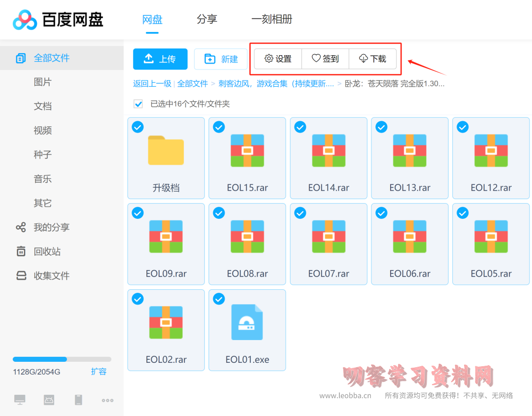This screenshot has height=416, width=532.
Task: Switch to the 分享 tab
Action: (x=207, y=19)
